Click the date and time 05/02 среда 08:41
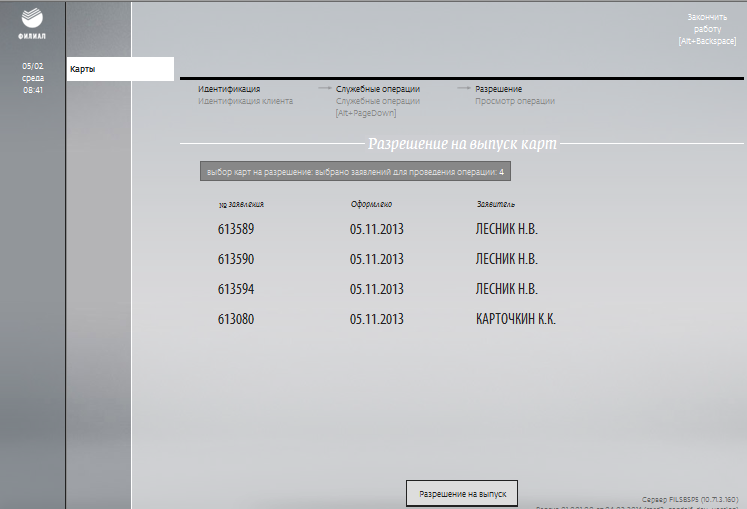 coord(32,78)
